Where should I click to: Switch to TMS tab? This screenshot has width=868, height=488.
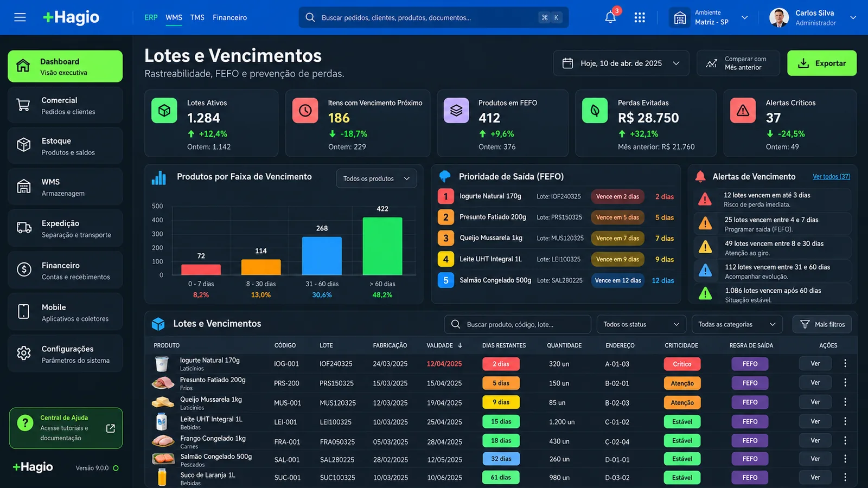[x=197, y=17]
